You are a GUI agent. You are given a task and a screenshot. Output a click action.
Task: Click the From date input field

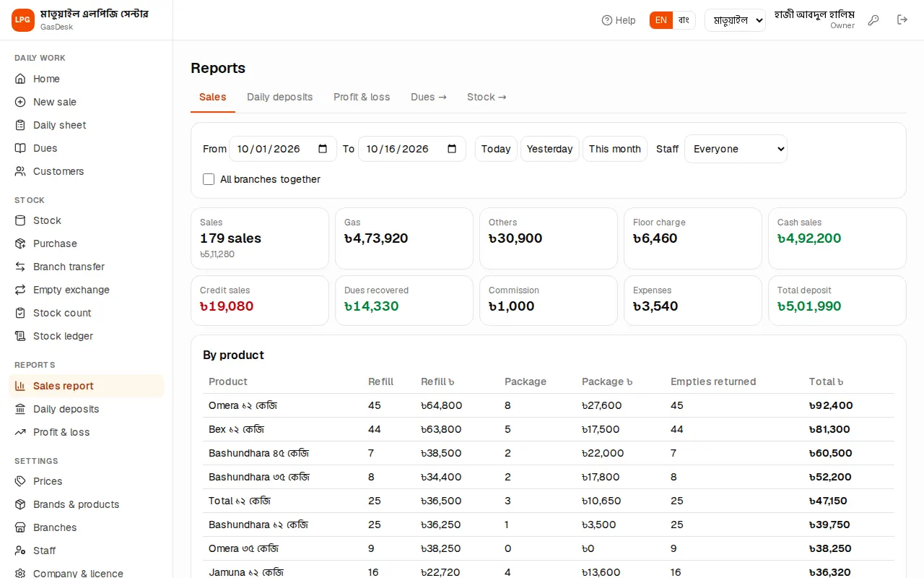click(x=283, y=149)
